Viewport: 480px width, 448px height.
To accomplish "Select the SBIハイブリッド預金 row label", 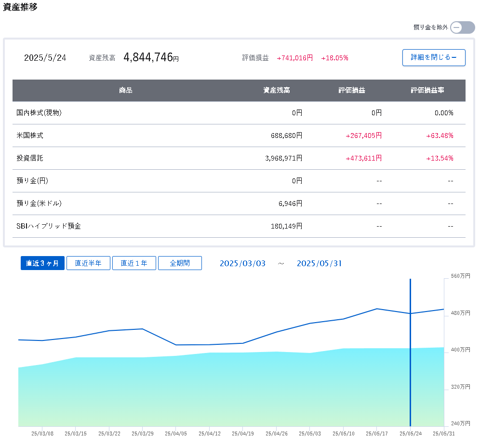I will [x=49, y=226].
